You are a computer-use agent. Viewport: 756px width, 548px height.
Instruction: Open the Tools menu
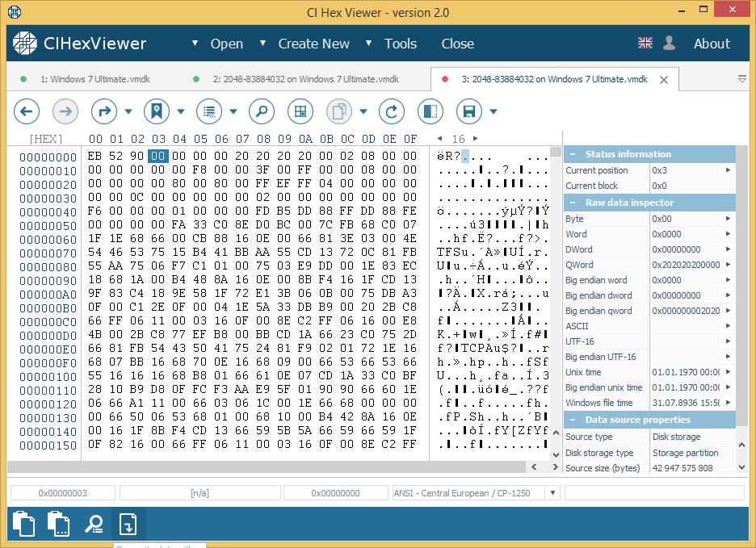click(400, 44)
